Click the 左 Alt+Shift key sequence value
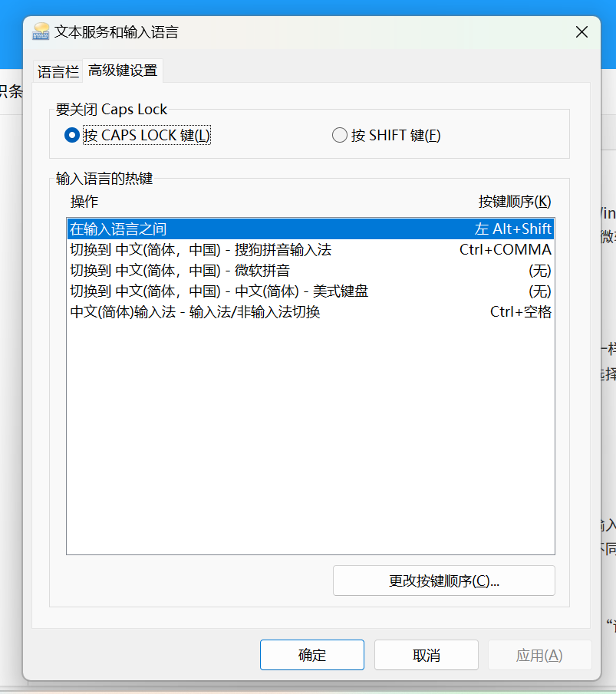 (x=512, y=229)
